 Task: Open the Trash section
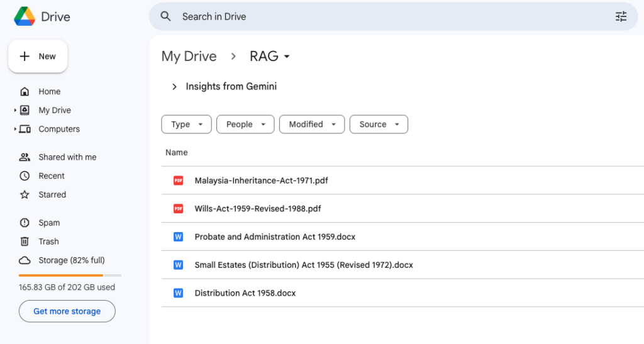(x=48, y=241)
